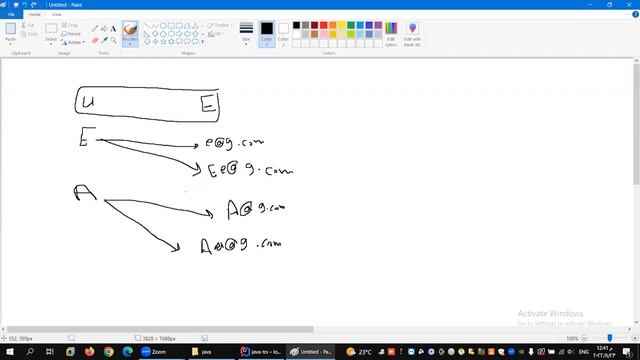Click Undo in the quick access toolbar

pos(24,5)
